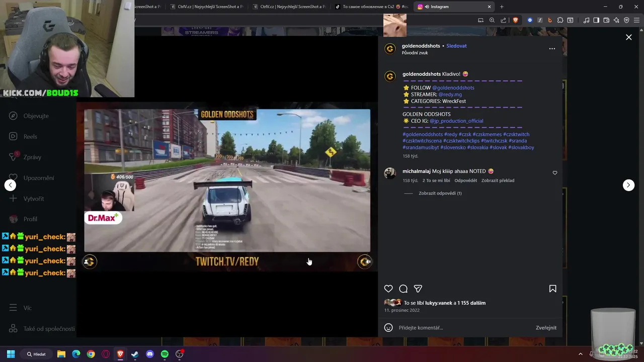The width and height of the screenshot is (644, 362).
Task: Open Vytvořit create in sidebar
Action: (x=28, y=199)
